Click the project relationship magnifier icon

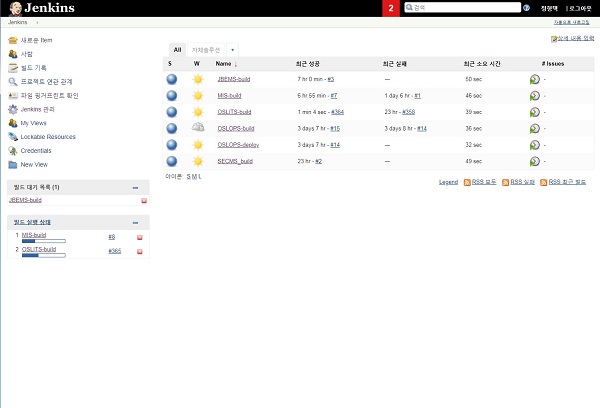point(13,82)
